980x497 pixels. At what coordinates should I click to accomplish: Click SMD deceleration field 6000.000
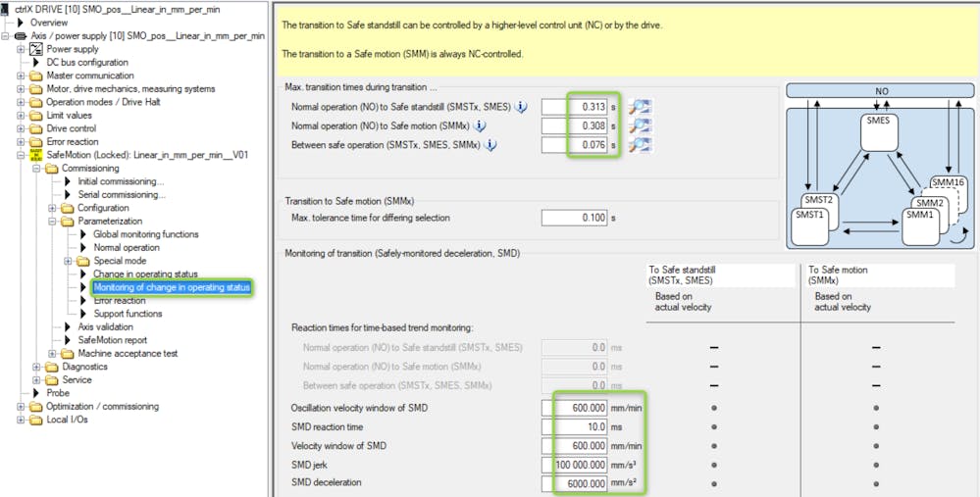click(575, 484)
